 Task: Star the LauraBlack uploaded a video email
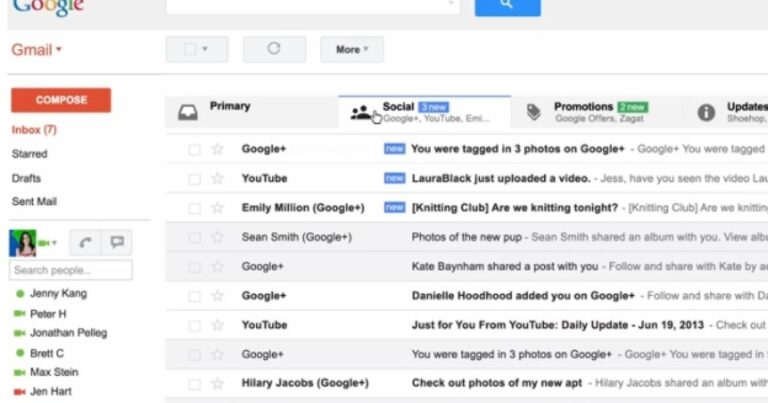click(217, 178)
